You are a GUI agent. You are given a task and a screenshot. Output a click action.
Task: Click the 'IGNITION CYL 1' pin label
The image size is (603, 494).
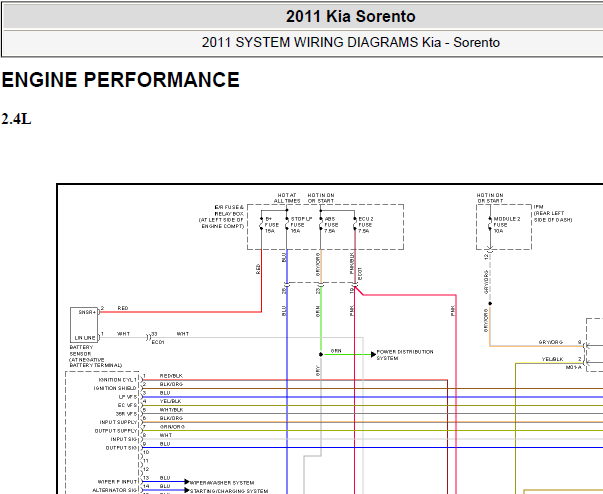117,380
